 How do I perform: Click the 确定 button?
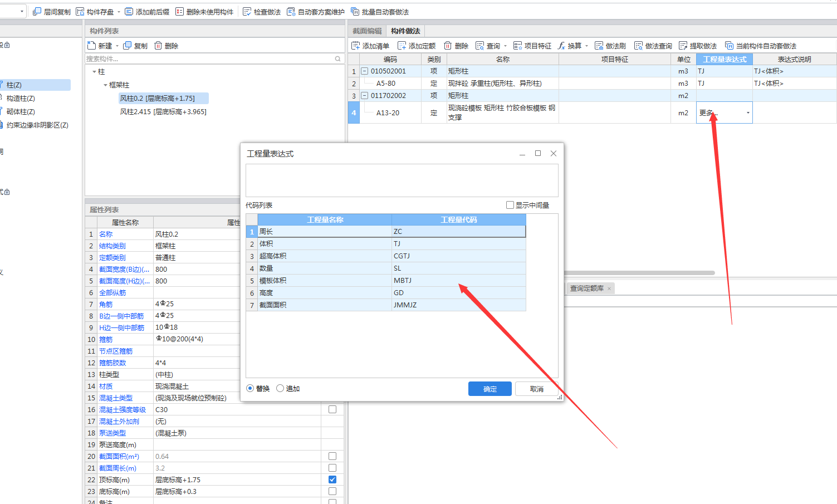pos(490,389)
